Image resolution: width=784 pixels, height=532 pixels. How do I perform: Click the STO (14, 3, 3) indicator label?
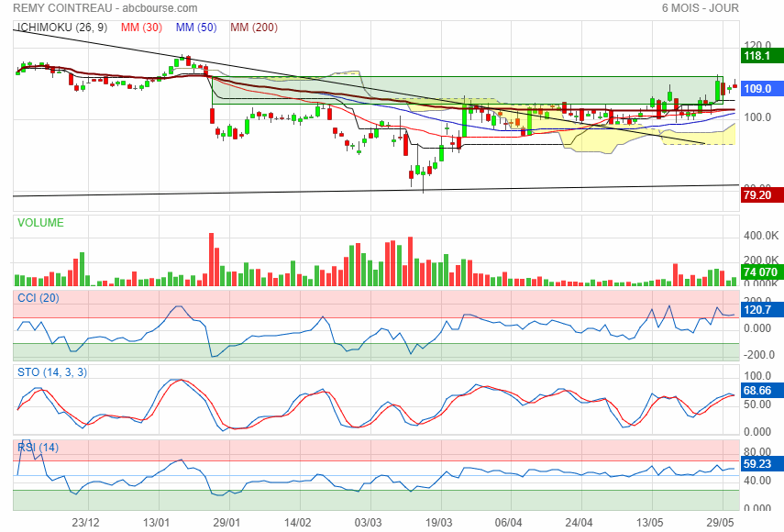52,372
